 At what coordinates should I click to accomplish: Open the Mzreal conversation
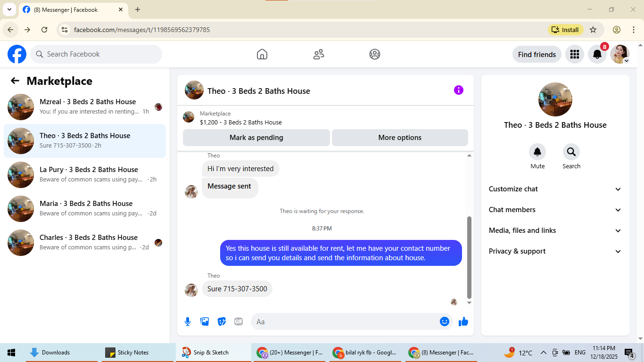pyautogui.click(x=85, y=107)
